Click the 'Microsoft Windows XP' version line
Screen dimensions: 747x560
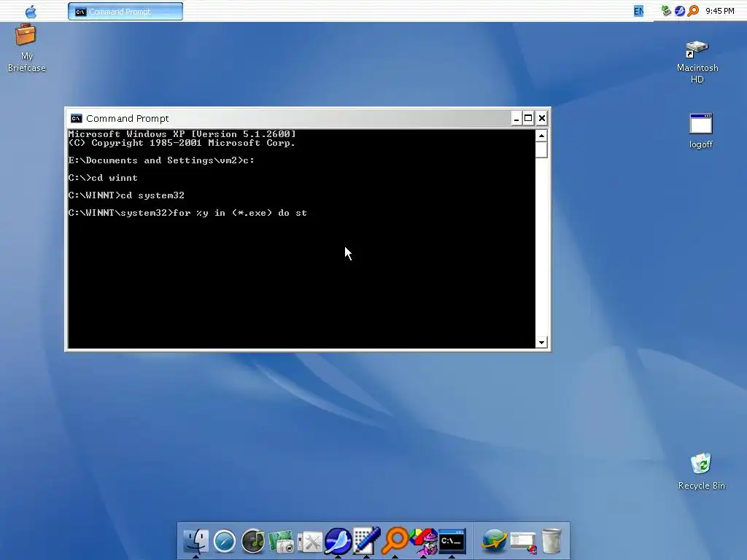pos(182,134)
